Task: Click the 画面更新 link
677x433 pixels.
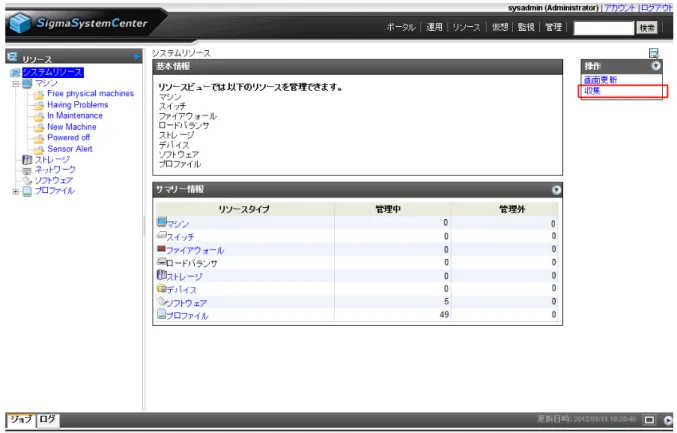Action: (x=600, y=80)
